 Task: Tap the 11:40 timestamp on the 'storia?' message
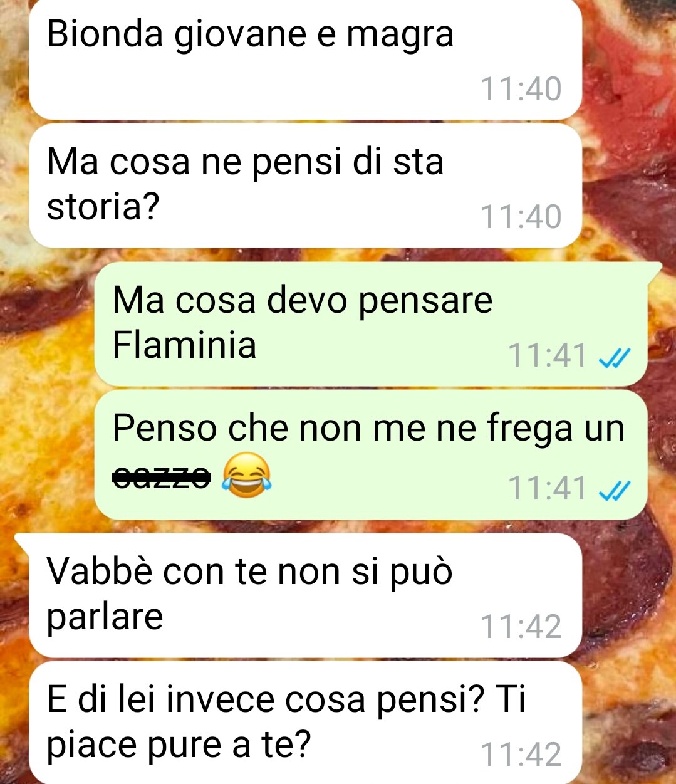click(x=521, y=217)
